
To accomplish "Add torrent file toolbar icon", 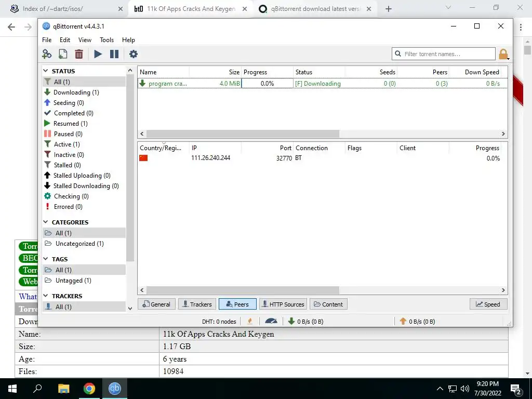I will [x=63, y=54].
